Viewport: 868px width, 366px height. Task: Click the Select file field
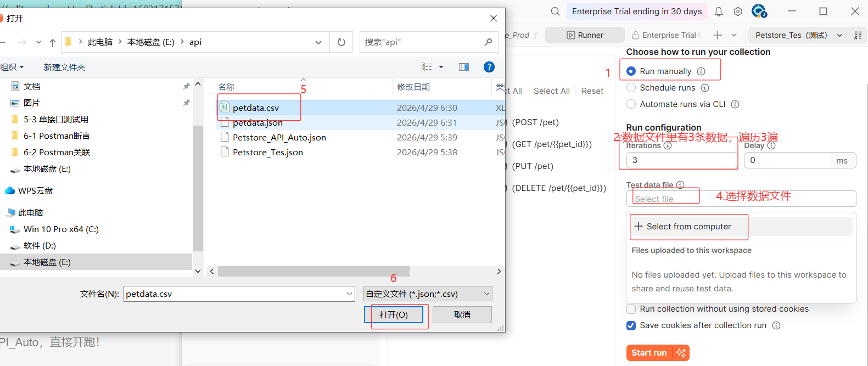click(741, 199)
